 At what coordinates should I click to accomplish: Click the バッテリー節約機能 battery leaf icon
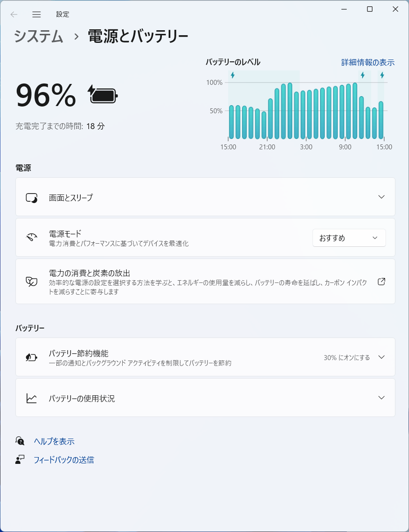[x=32, y=357]
